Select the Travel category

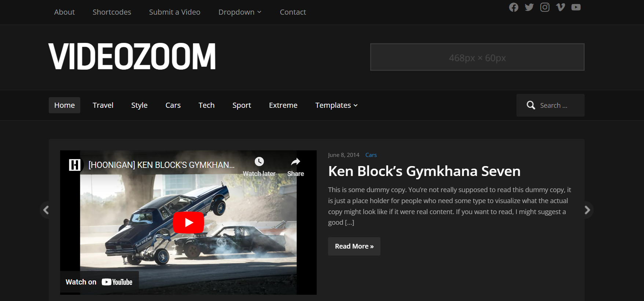[x=103, y=105]
